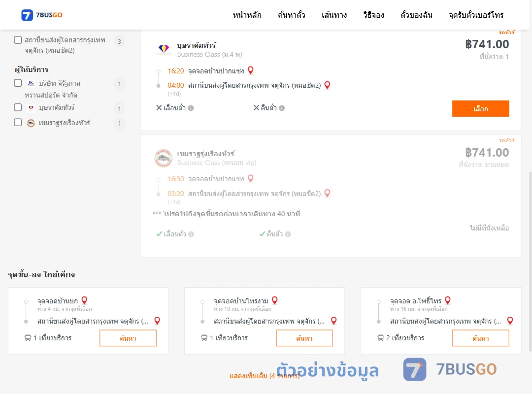The width and height of the screenshot is (532, 394).
Task: Open destination pin in จุดจอดบ้านบก card
Action: [x=157, y=321]
